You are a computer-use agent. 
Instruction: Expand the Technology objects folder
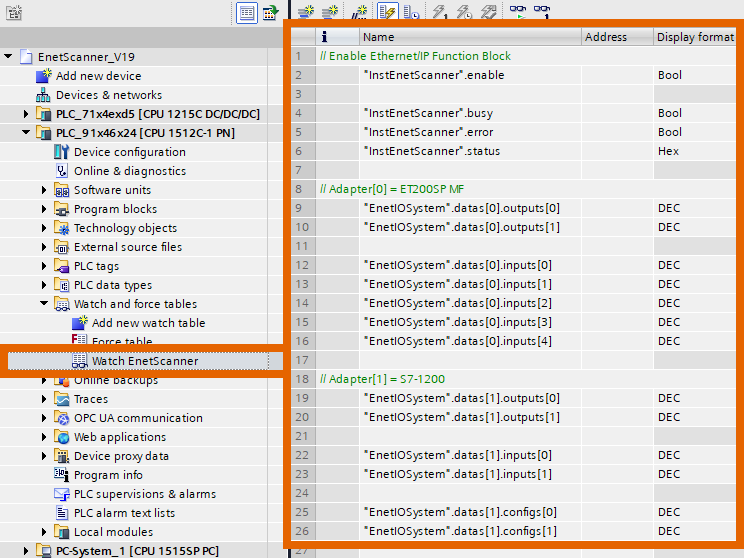[44, 228]
